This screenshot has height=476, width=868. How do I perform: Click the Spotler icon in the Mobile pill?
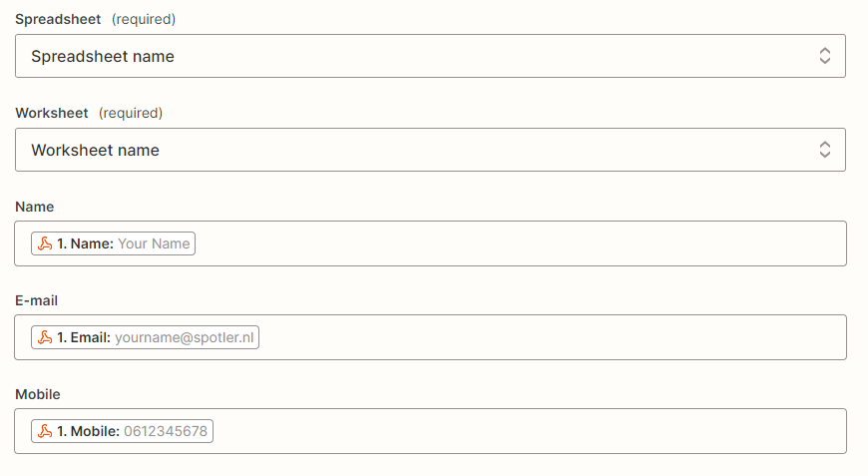pyautogui.click(x=45, y=431)
